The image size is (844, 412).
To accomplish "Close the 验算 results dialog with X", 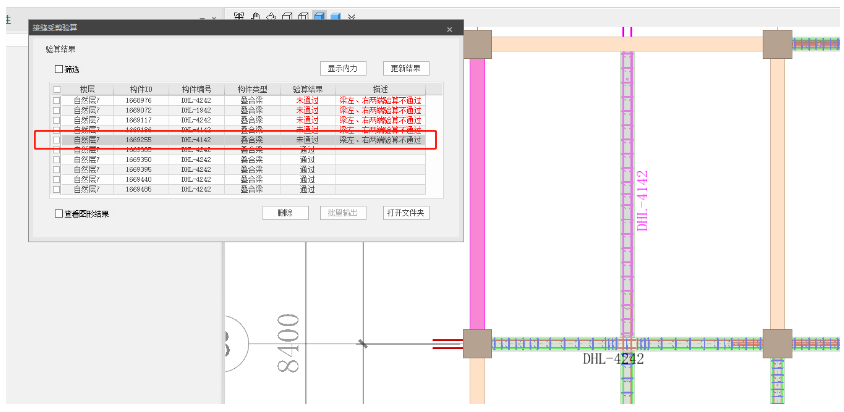I will point(449,30).
